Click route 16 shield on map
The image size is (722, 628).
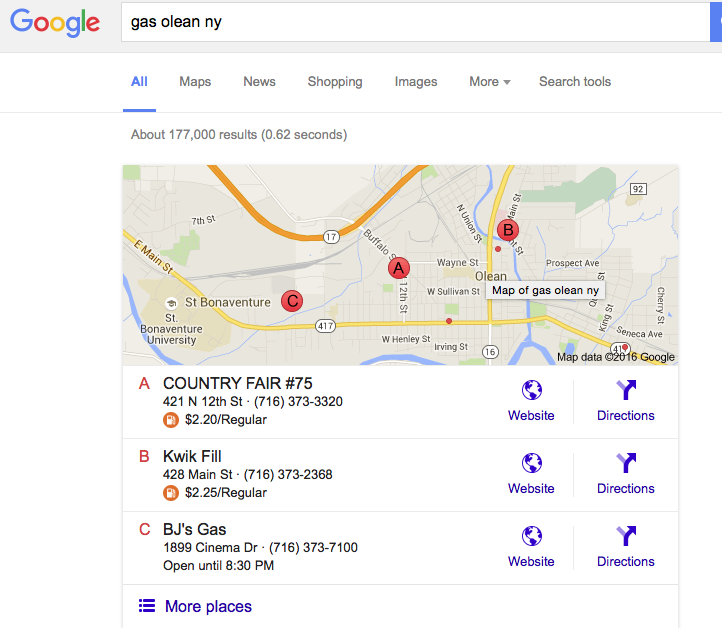(x=490, y=352)
